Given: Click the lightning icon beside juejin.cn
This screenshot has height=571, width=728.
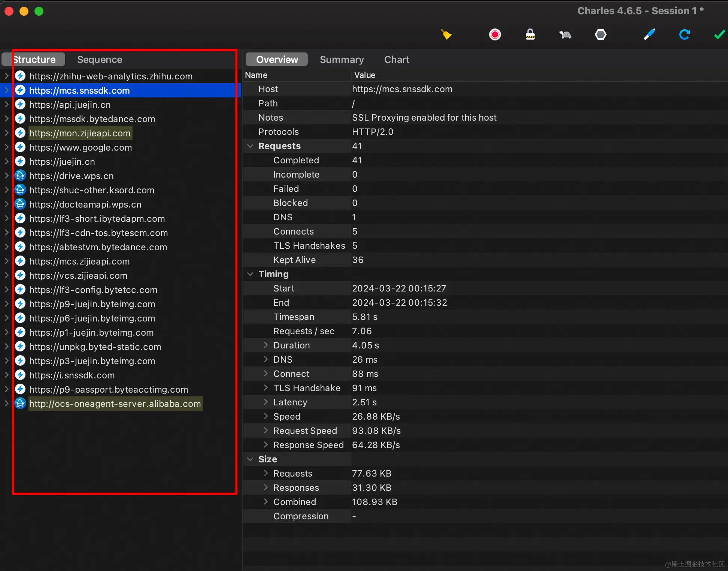Looking at the screenshot, I should point(20,161).
